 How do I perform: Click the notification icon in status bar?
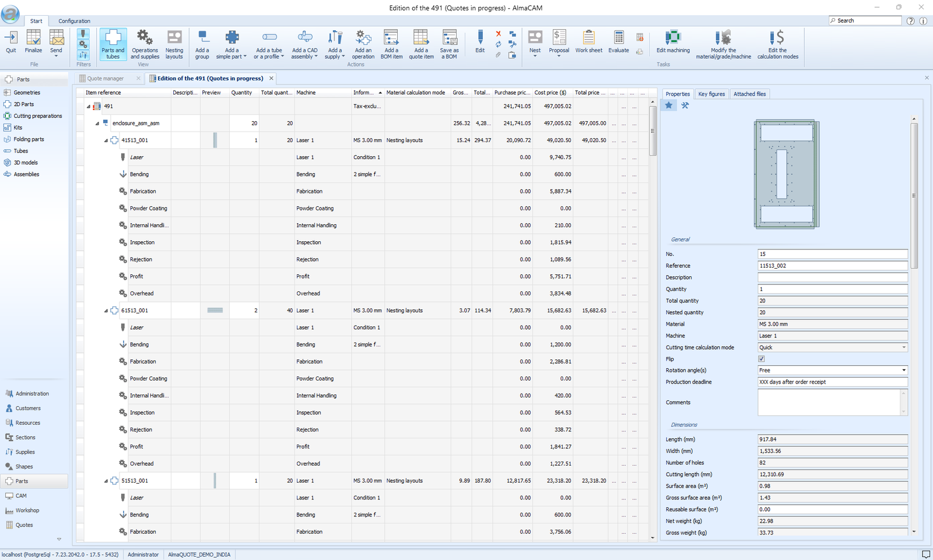point(926,554)
